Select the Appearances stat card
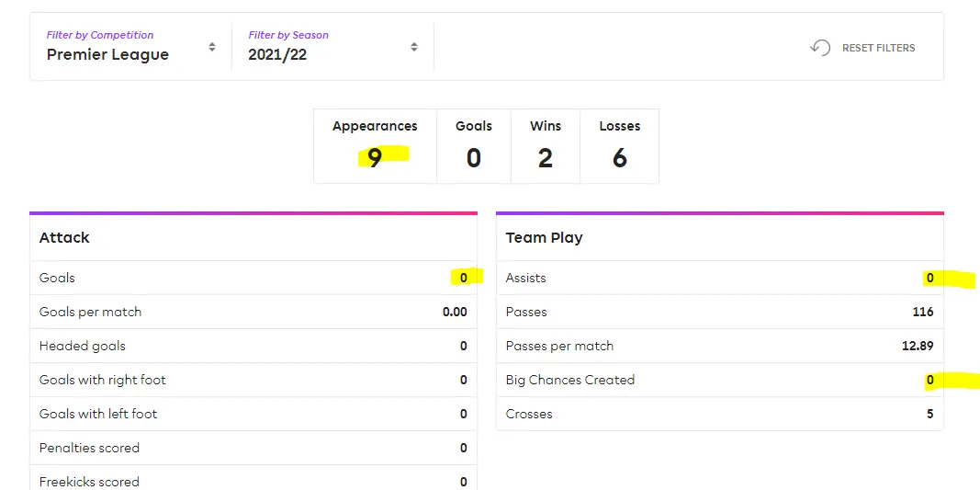The image size is (980, 490). (375, 146)
